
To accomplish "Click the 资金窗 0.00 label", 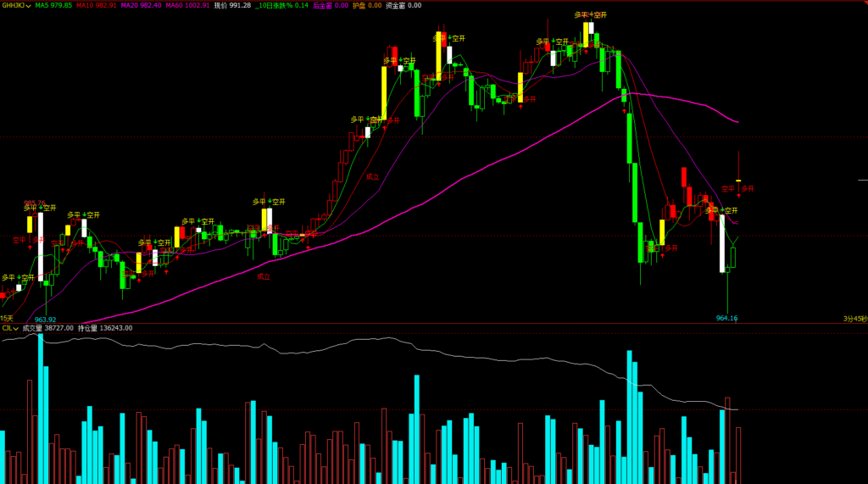I will click(403, 5).
